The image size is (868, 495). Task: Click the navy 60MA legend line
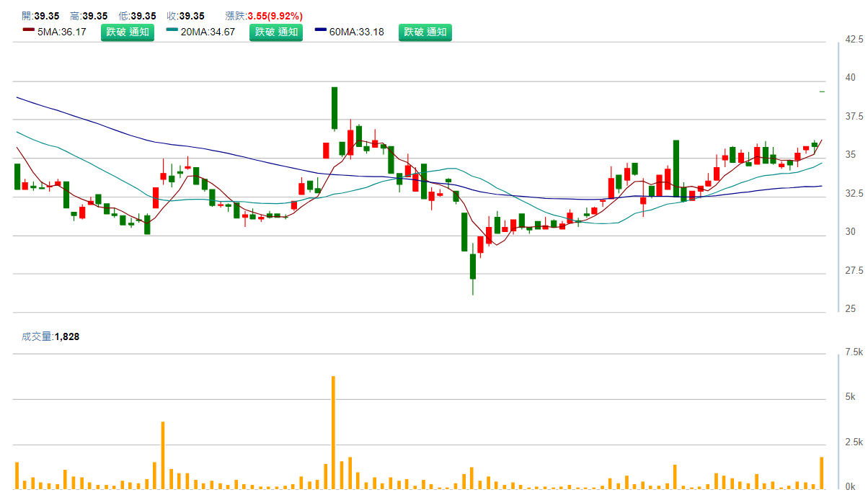tap(321, 30)
